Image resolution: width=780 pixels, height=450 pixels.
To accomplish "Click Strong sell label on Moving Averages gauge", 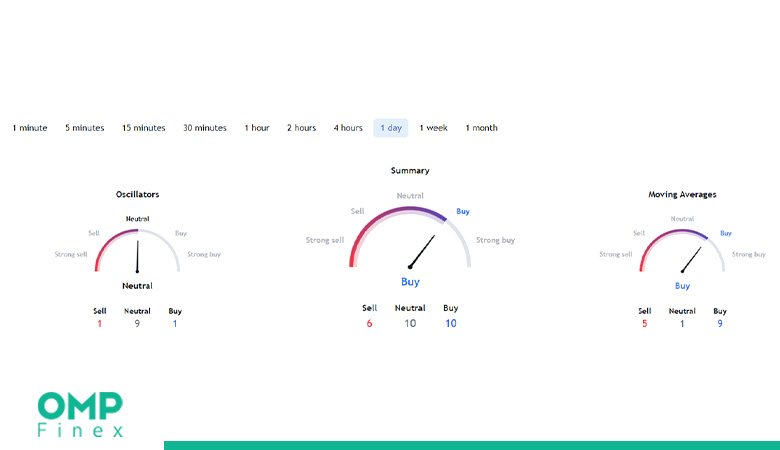I will click(x=616, y=254).
